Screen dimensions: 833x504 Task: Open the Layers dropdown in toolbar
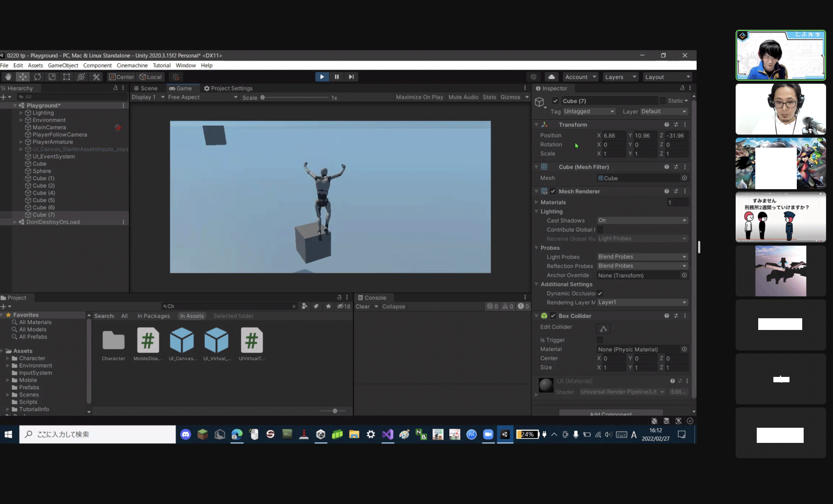coord(620,77)
